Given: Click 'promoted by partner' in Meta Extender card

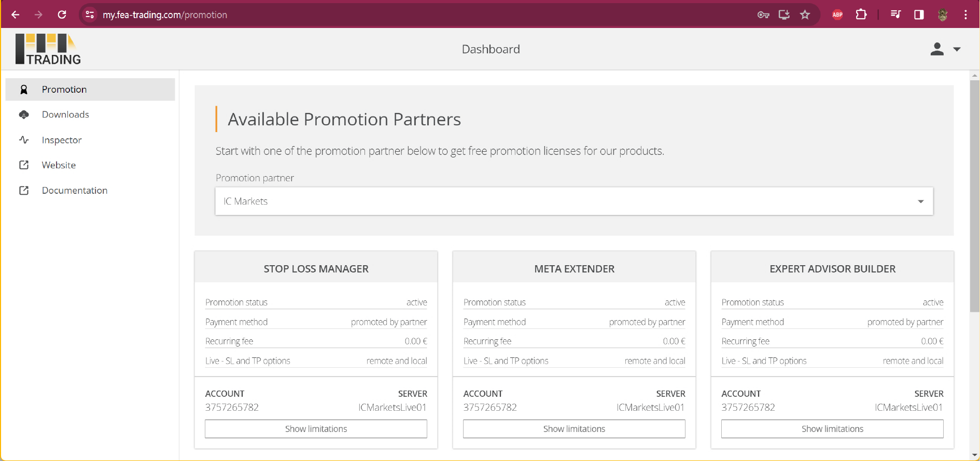Looking at the screenshot, I should (647, 322).
